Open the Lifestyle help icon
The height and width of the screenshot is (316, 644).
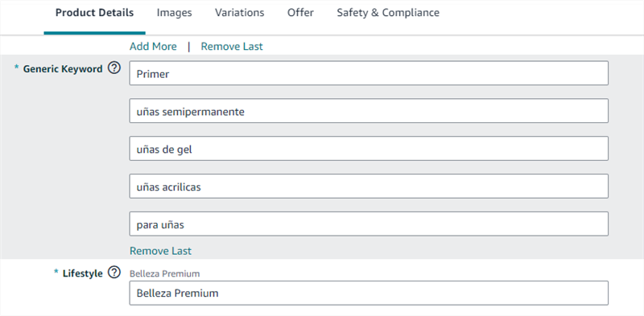pos(114,273)
